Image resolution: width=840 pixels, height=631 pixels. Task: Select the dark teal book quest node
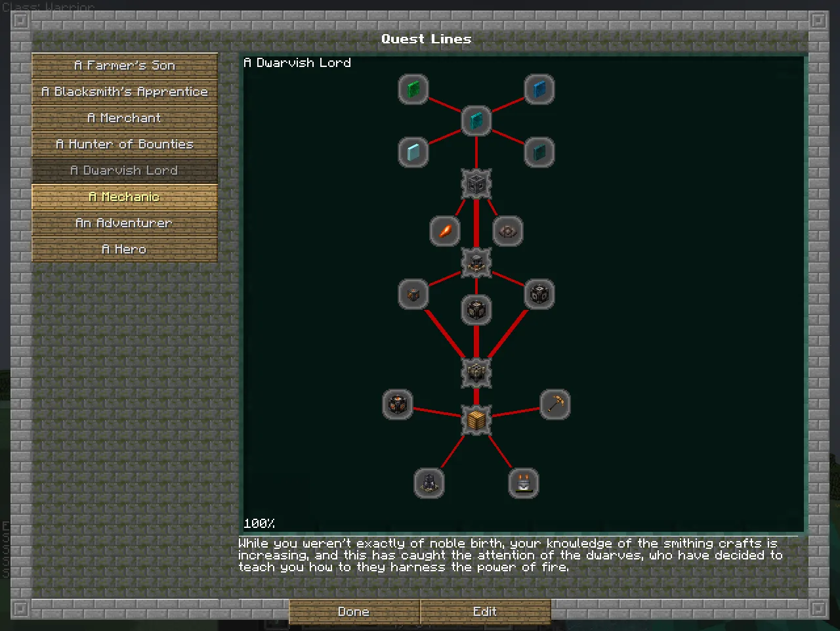pos(539,152)
